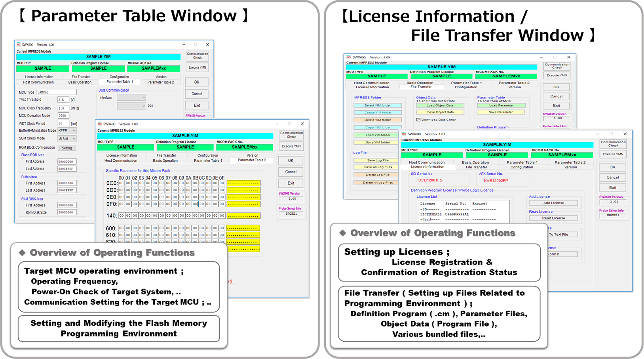This screenshot has height=359, width=644.
Task: Toggle the Download Data Check checkbox
Action: (418, 119)
